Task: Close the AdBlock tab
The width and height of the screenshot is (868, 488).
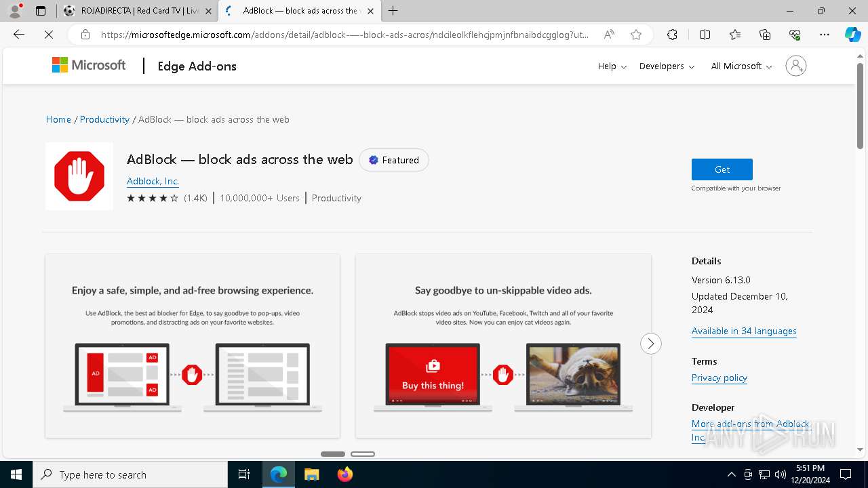Action: pyautogui.click(x=371, y=11)
